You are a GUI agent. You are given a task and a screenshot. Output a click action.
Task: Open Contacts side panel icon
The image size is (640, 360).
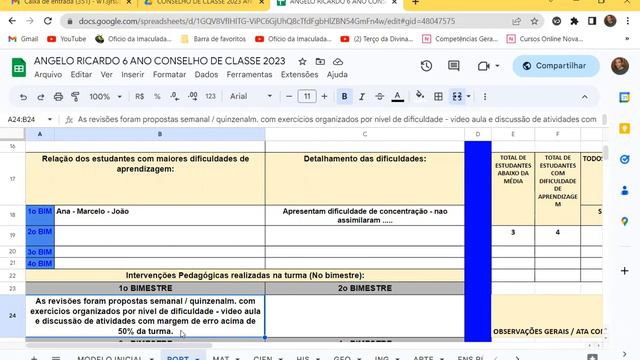coord(624,190)
